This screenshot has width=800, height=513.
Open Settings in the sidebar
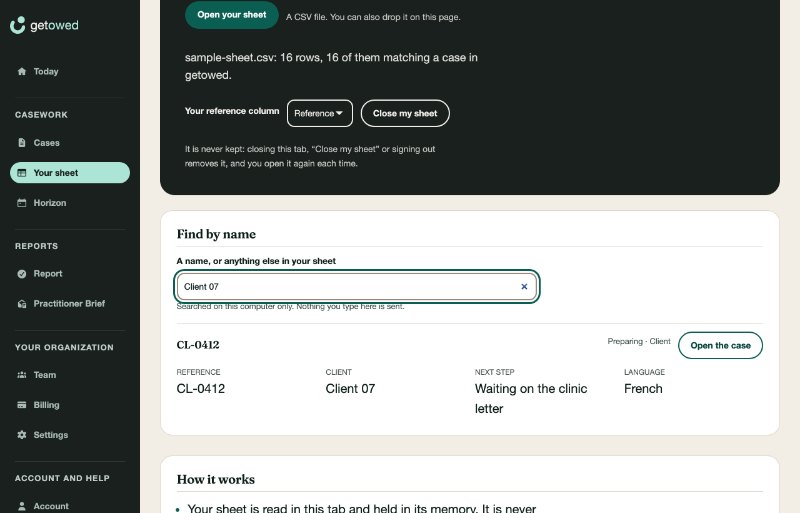[x=70, y=435]
